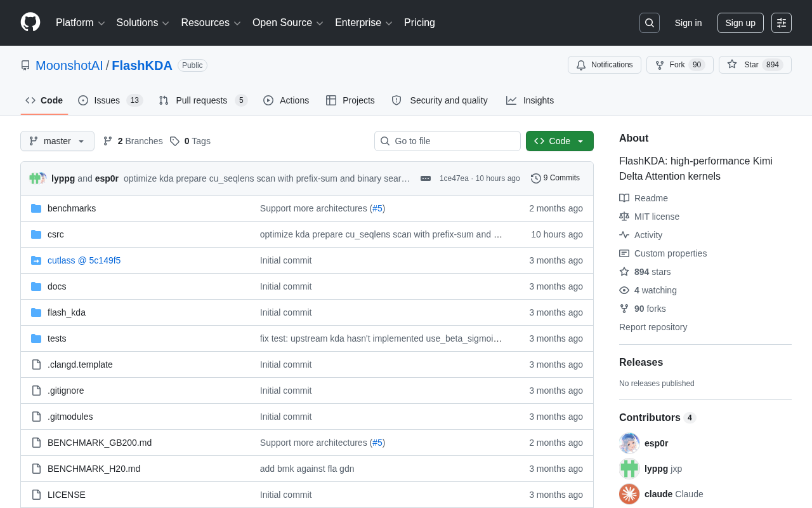This screenshot has height=508, width=812.
Task: Open the Contributors heading link
Action: [657, 418]
